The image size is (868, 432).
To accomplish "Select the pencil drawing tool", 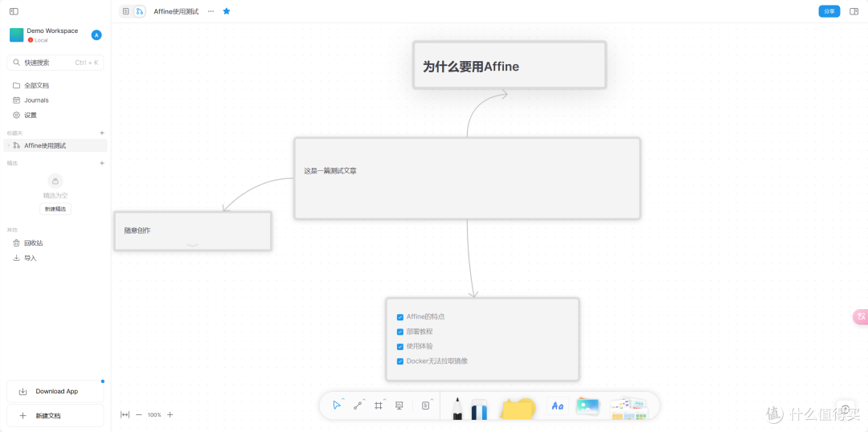I will (x=458, y=408).
